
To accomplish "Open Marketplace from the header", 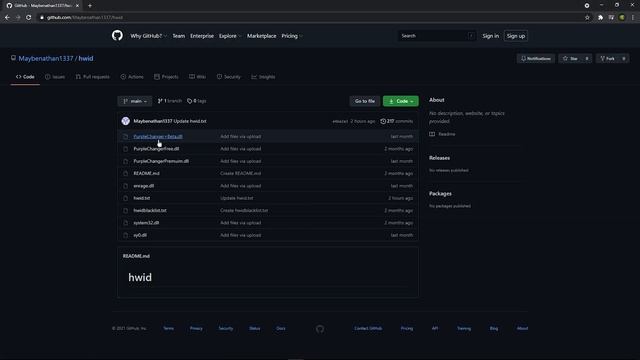I will pyautogui.click(x=261, y=36).
